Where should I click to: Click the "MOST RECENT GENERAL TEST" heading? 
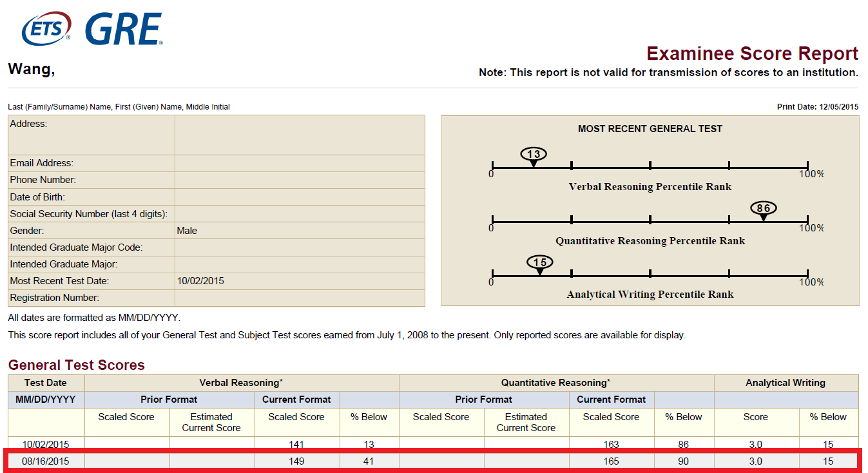pos(650,129)
